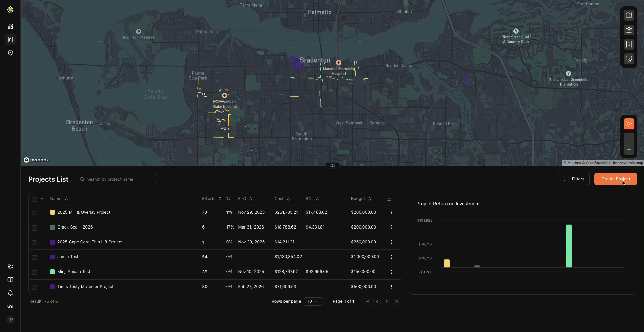
Task: Select the measure tool in the map toolbar
Action: point(629,44)
